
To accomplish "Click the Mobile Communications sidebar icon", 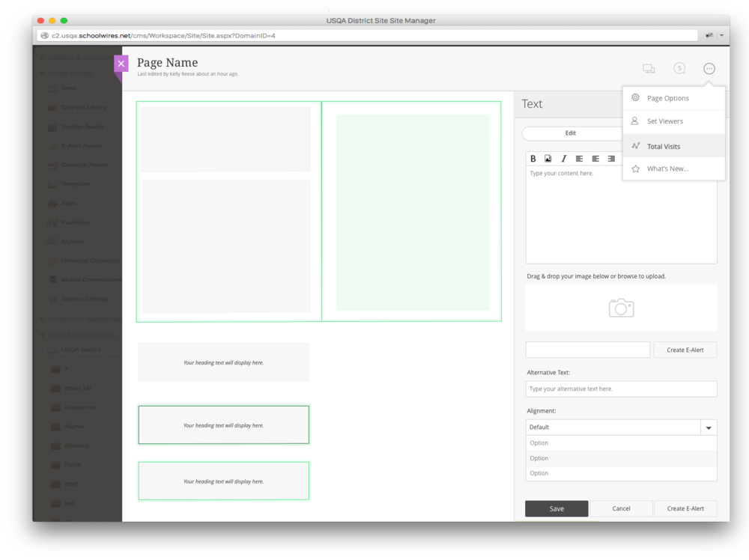I will click(52, 280).
